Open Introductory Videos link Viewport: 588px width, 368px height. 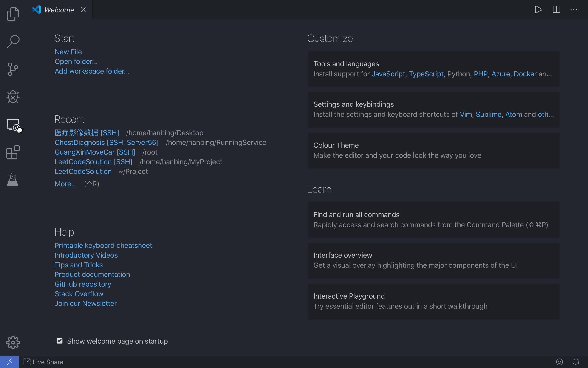click(x=86, y=255)
